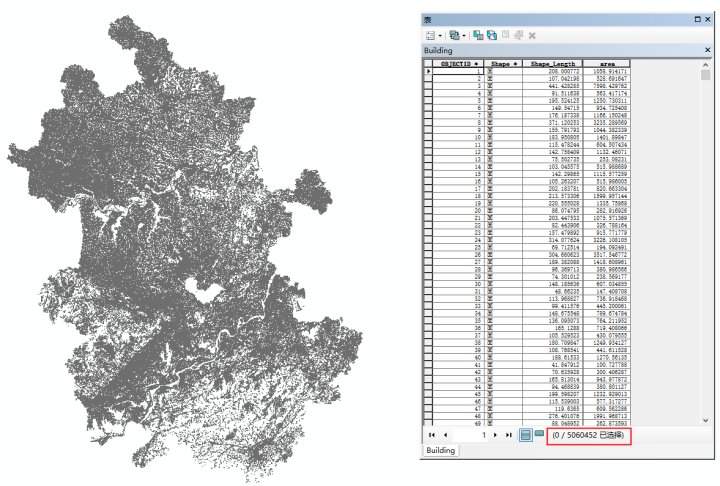Viewport: 720px width, 486px height.
Task: Select the row with OBJECTID 1
Action: 428,71
